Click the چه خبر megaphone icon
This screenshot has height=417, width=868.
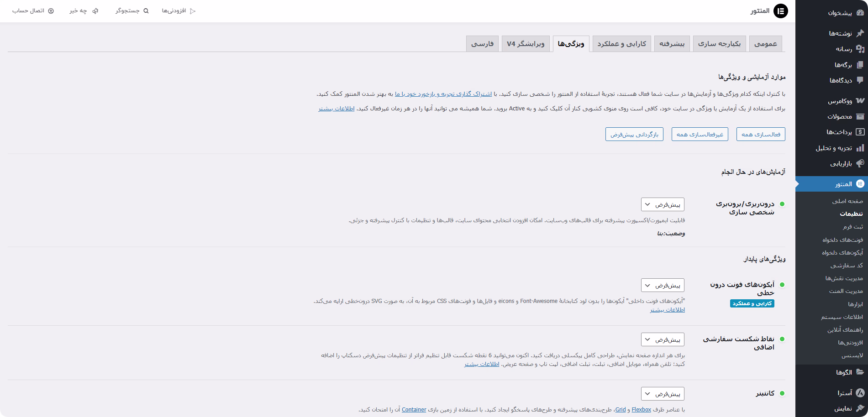95,11
